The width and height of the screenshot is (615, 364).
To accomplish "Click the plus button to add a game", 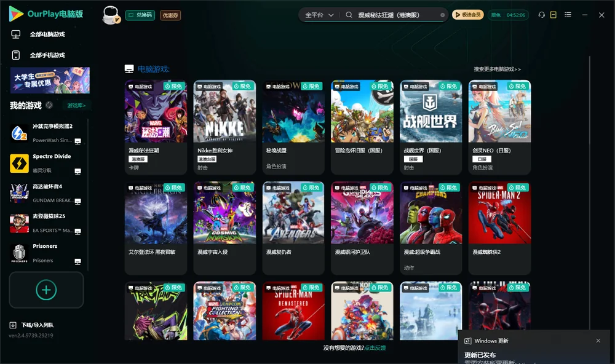I will tap(46, 290).
